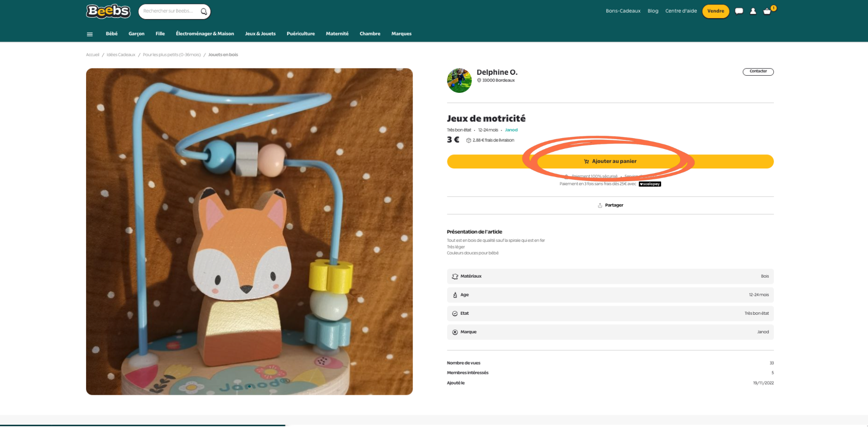Click the Contacter button
This screenshot has width=868, height=427.
[758, 72]
